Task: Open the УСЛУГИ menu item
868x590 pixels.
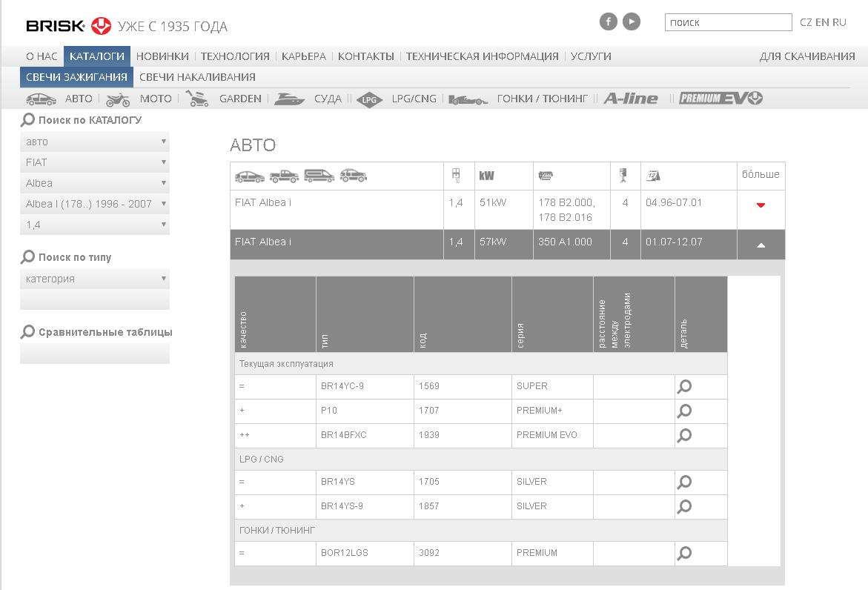Action: [x=591, y=56]
